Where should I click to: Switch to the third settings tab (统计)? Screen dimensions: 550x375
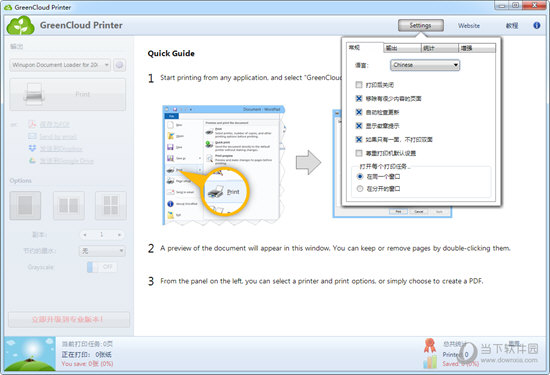pos(440,48)
